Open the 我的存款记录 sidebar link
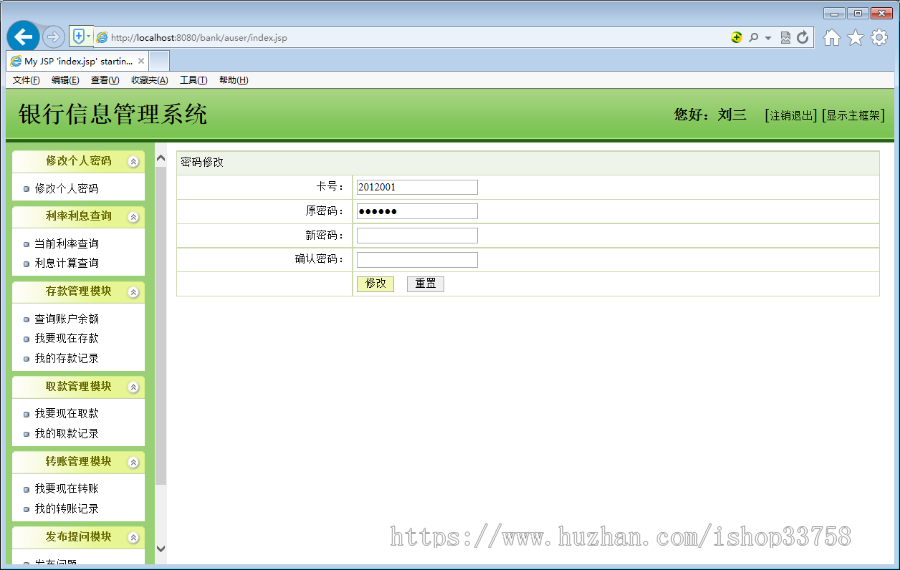 click(67, 358)
